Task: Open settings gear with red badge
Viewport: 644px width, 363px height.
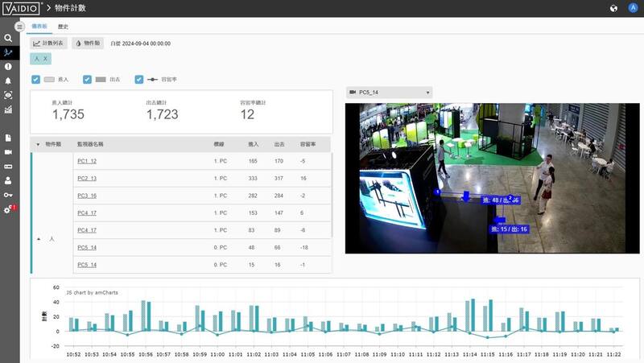Action: pos(8,209)
